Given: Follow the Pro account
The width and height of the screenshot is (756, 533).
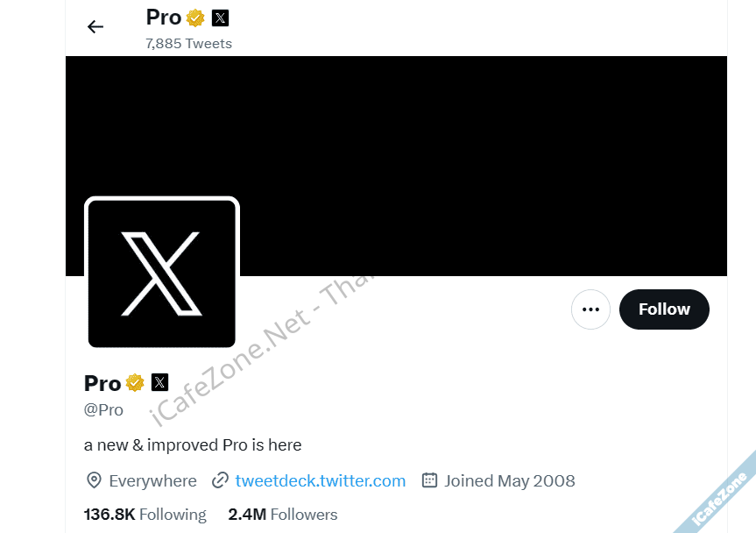Looking at the screenshot, I should click(664, 309).
